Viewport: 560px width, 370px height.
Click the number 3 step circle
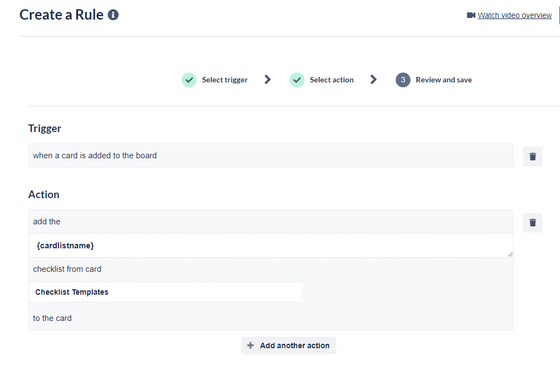tap(403, 80)
